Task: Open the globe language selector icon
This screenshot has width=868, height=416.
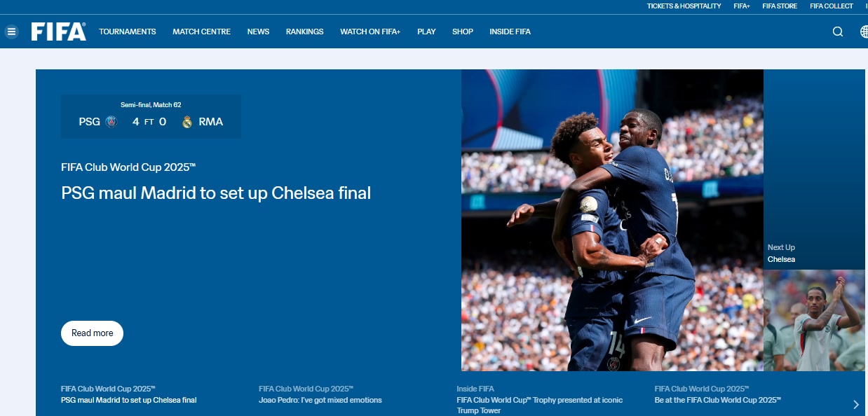Action: click(x=864, y=32)
